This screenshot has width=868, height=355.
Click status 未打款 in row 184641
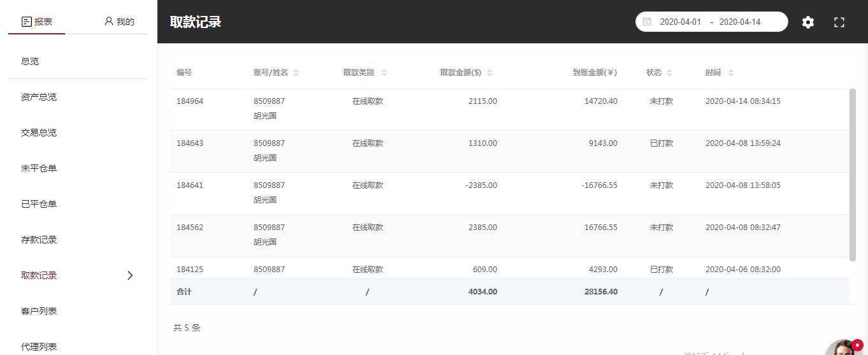[662, 185]
